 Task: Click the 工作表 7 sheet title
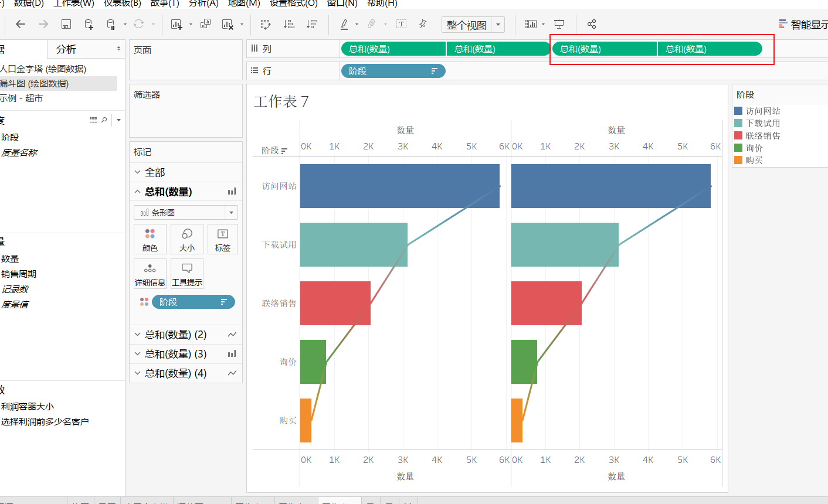(x=281, y=101)
